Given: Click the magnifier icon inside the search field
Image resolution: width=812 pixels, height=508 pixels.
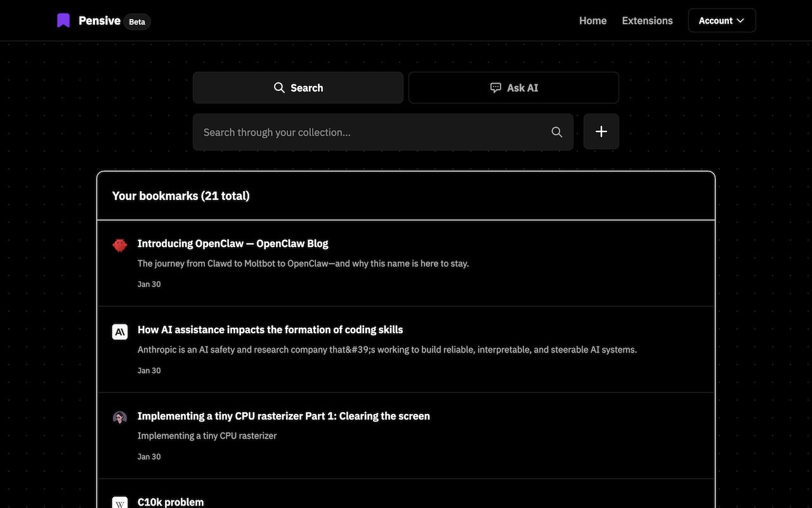Looking at the screenshot, I should pos(557,132).
